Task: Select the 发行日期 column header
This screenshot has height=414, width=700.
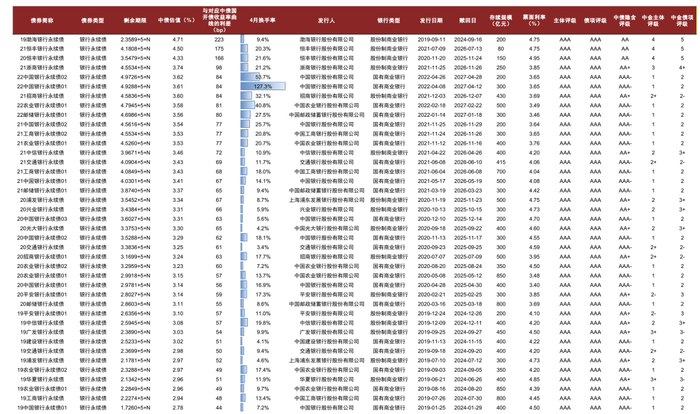Action: click(x=431, y=21)
